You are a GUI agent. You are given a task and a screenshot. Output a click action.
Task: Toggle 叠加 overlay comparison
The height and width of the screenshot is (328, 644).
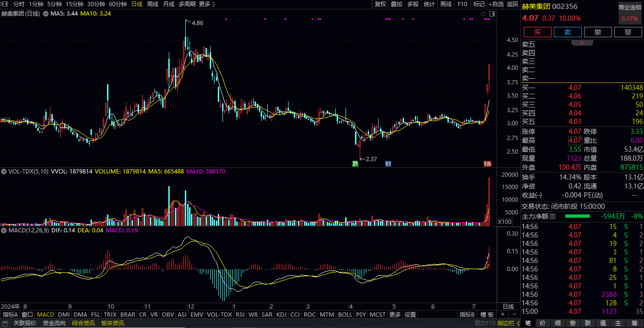pos(396,4)
